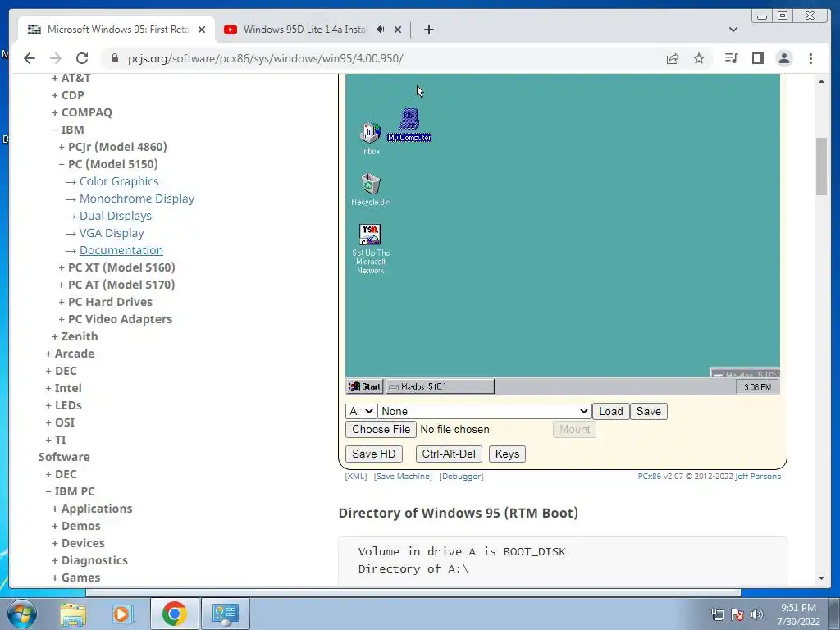The image size is (840, 630).
Task: Click the page vertical scrollbar thumb
Action: [821, 167]
